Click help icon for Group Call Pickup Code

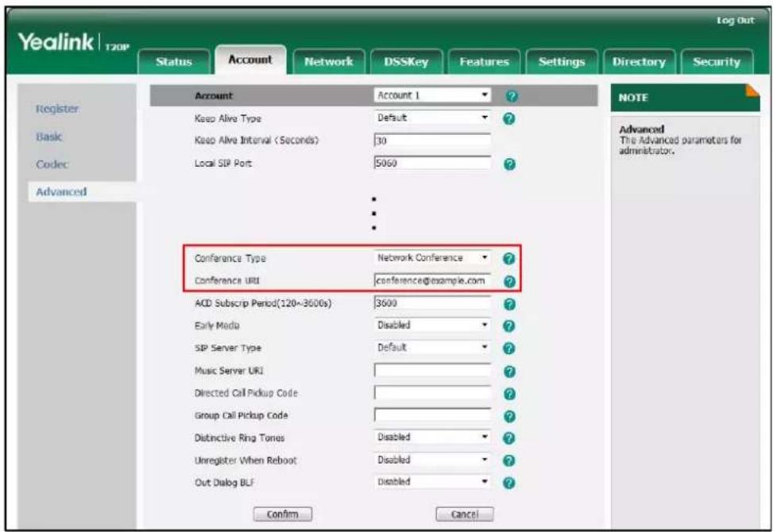pyautogui.click(x=509, y=416)
